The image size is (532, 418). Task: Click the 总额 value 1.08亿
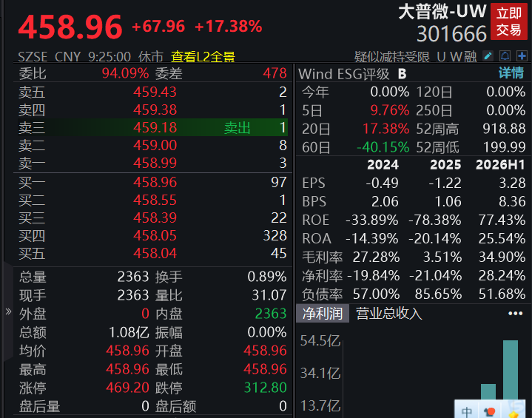129,332
